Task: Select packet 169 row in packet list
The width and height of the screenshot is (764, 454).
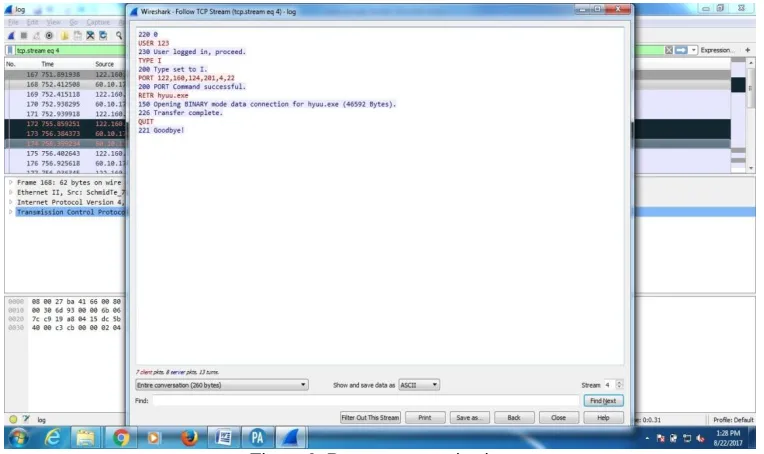Action: point(65,94)
